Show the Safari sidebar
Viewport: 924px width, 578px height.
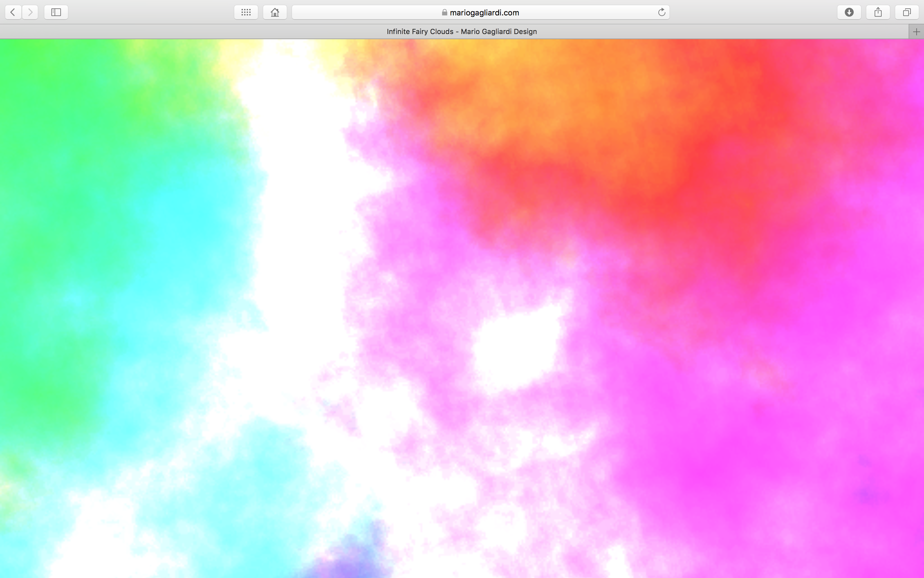(x=56, y=12)
